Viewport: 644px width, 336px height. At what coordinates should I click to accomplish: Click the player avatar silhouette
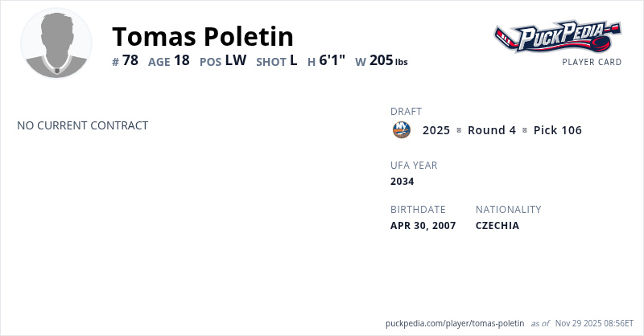56,43
